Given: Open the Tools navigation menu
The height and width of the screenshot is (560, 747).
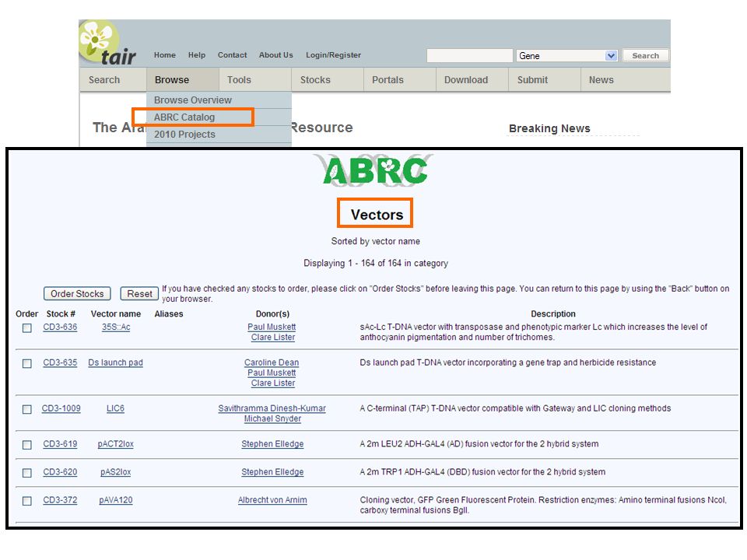Looking at the screenshot, I should pos(255,79).
